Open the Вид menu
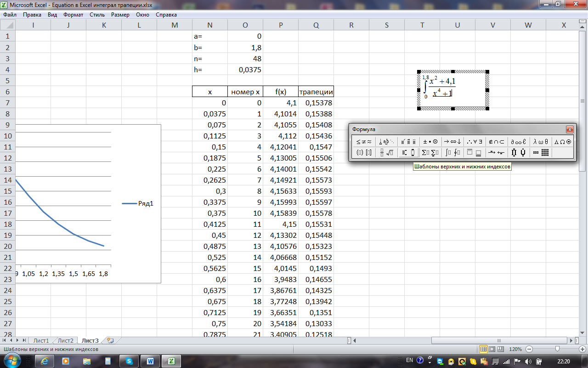Image resolution: width=588 pixels, height=368 pixels. [x=52, y=15]
